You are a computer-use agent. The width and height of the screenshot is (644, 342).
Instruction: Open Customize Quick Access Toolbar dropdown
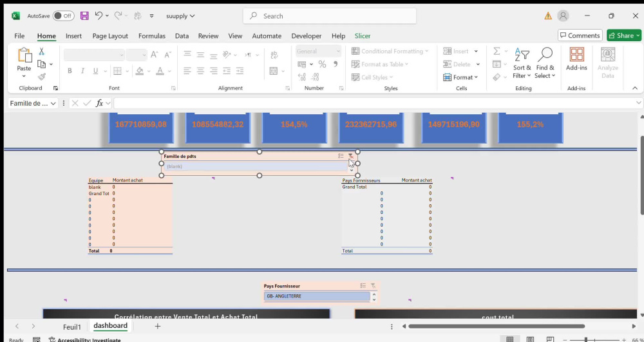(x=151, y=16)
